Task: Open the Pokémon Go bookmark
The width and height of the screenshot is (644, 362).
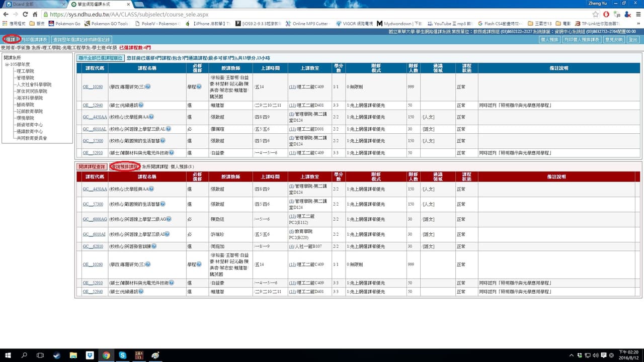Action: click(x=64, y=23)
